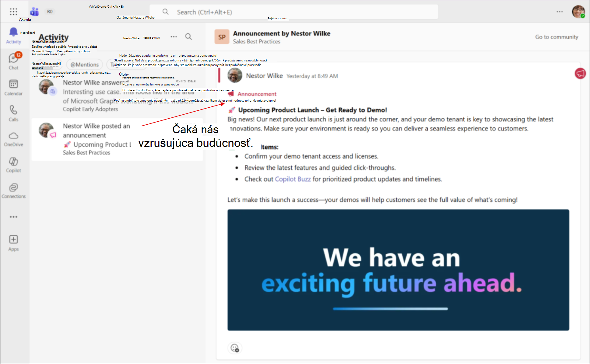Click the 'Announcement by Nestor Wilke' title
The height and width of the screenshot is (364, 590).
click(282, 33)
